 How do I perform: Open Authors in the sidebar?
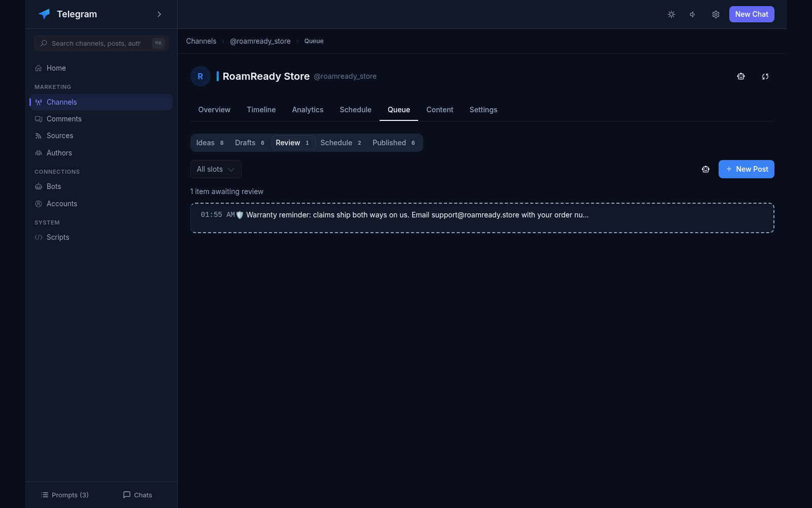pos(101,153)
